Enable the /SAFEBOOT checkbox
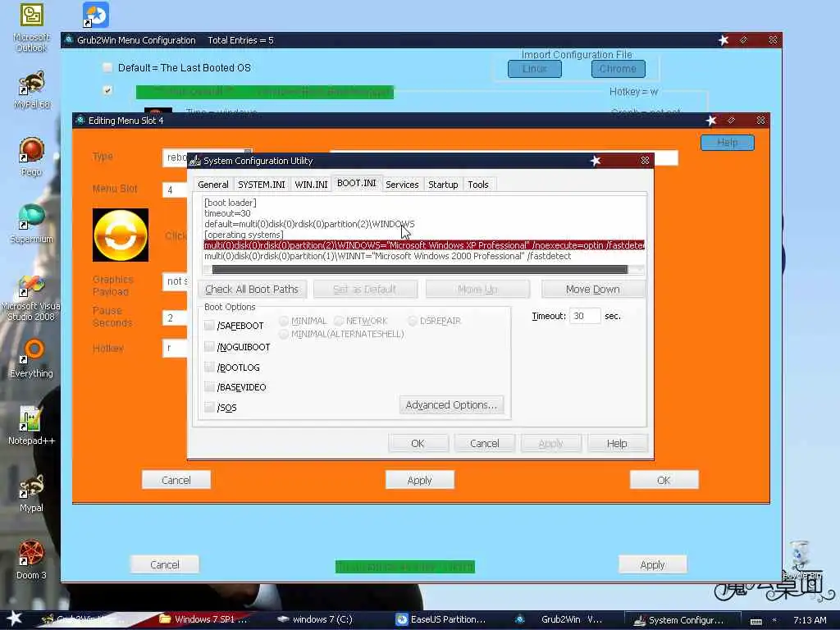This screenshot has width=840, height=630. click(x=209, y=325)
